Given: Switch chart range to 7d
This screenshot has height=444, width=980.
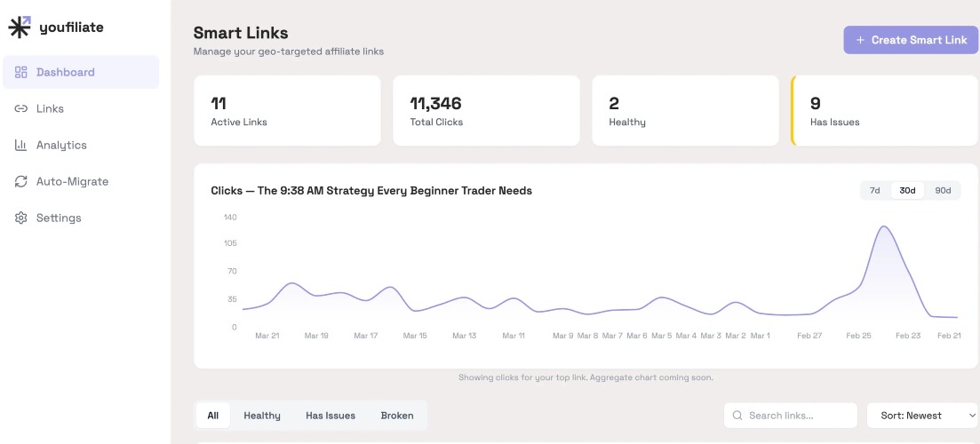Looking at the screenshot, I should click(x=875, y=190).
